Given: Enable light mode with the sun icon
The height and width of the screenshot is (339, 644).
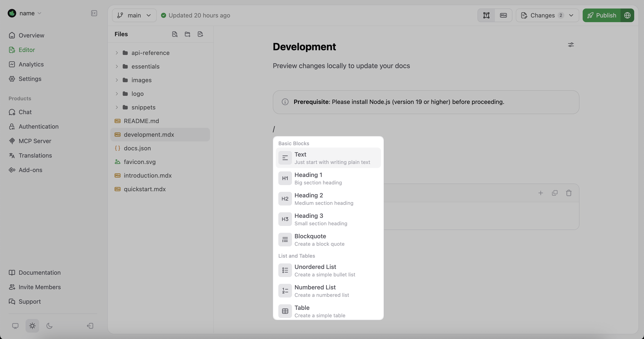Looking at the screenshot, I should pyautogui.click(x=32, y=326).
